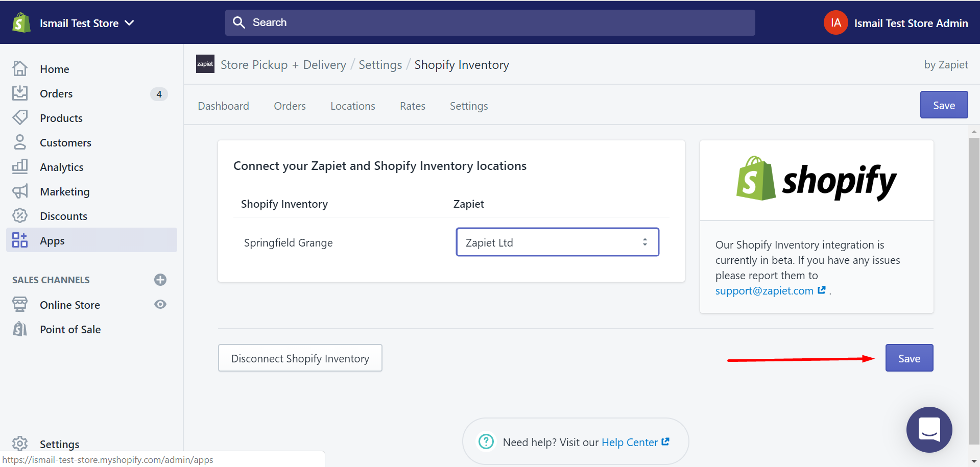Open Analytics bar chart icon
Screen dimensions: 980x467
click(x=20, y=166)
